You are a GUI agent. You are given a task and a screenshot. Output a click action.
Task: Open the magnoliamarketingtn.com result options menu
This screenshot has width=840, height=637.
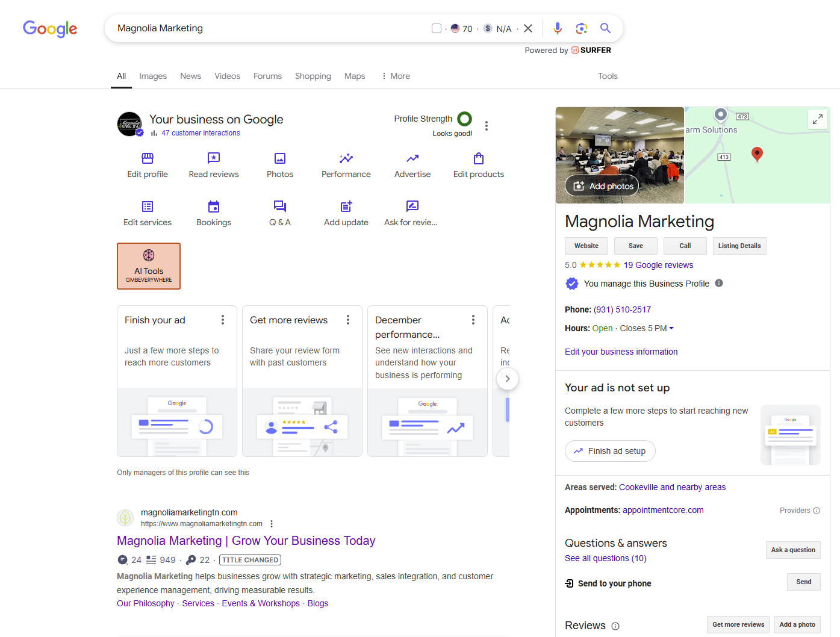tap(272, 524)
